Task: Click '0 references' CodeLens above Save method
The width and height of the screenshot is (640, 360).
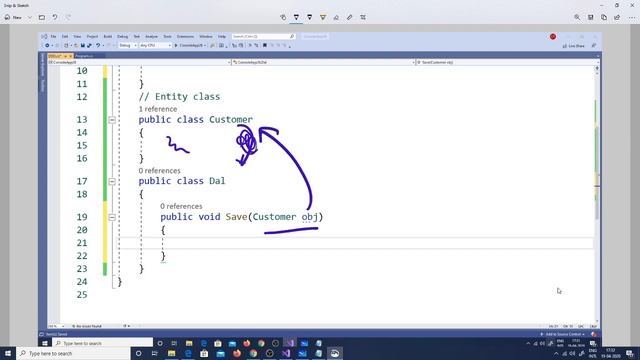Action: (x=181, y=206)
